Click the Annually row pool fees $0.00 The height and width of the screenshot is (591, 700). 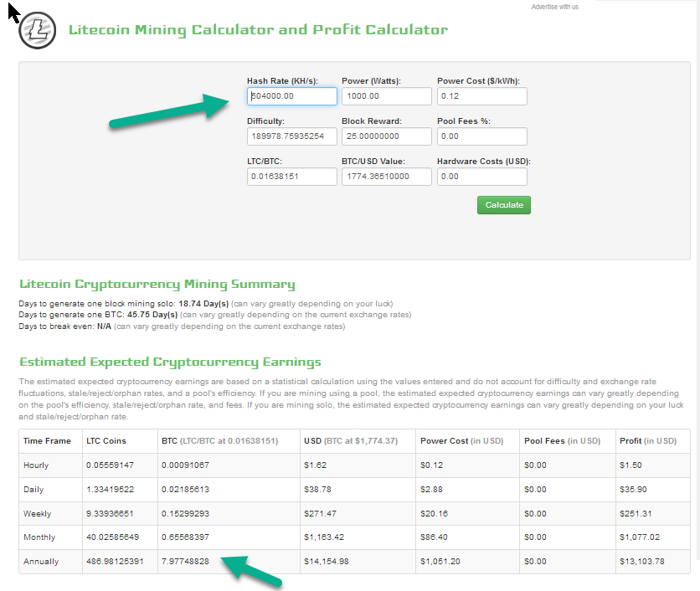535,562
